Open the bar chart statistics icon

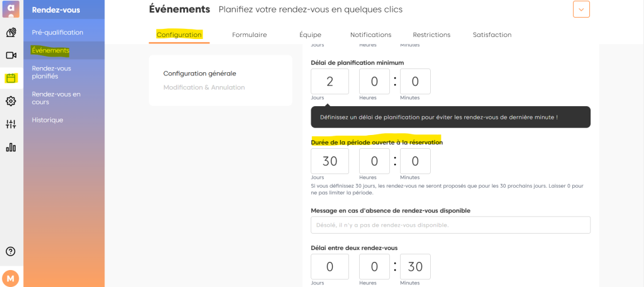pyautogui.click(x=11, y=148)
